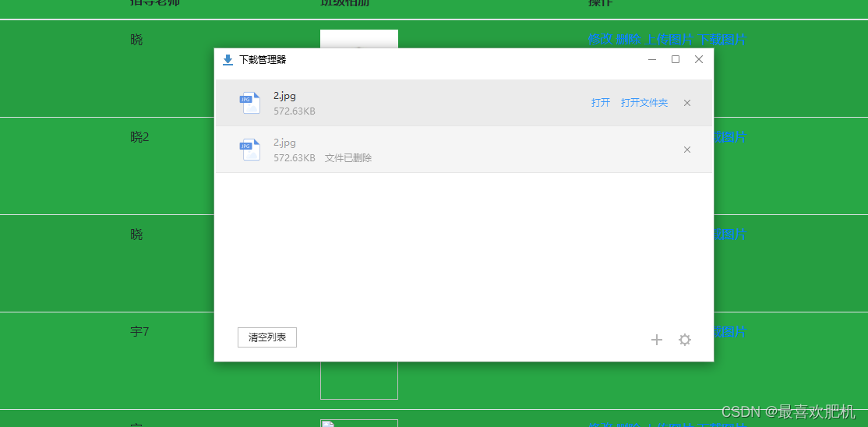Click 572.63KB size under the openable 2.jpg
Viewport: 868px width, 427px height.
(x=295, y=111)
